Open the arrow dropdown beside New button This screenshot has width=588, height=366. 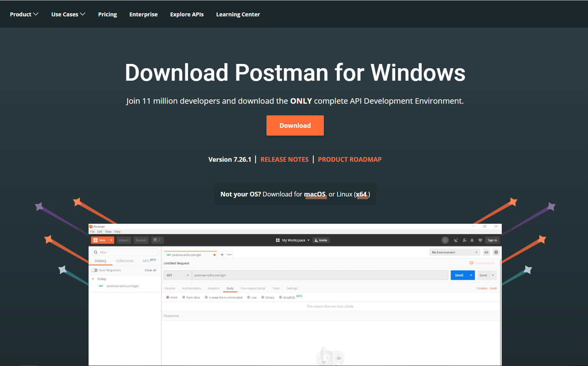pos(111,240)
